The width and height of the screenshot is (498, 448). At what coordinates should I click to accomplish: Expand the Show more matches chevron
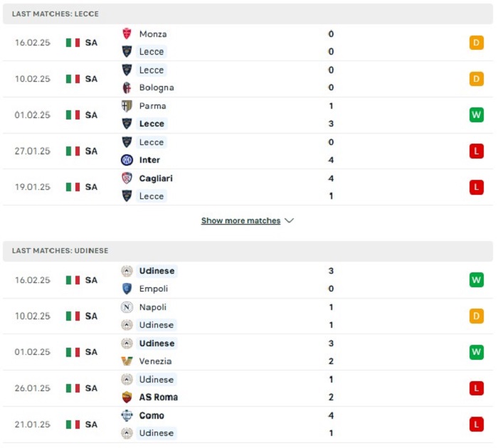290,220
